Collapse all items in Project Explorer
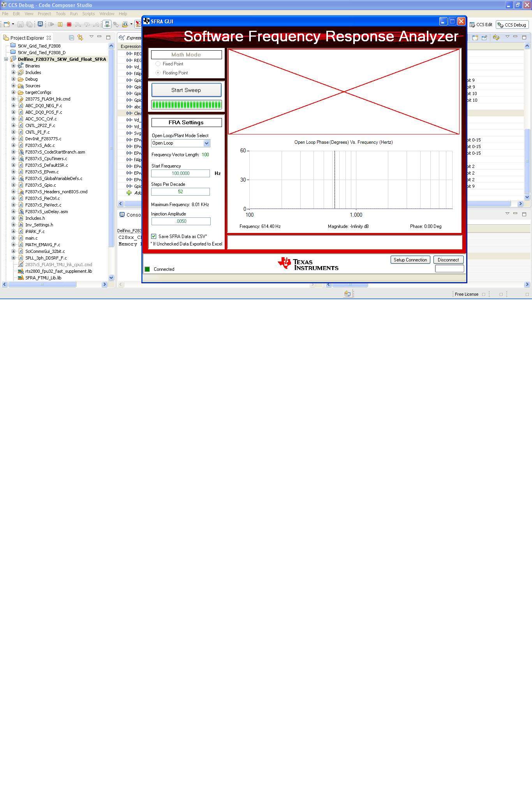 71,37
